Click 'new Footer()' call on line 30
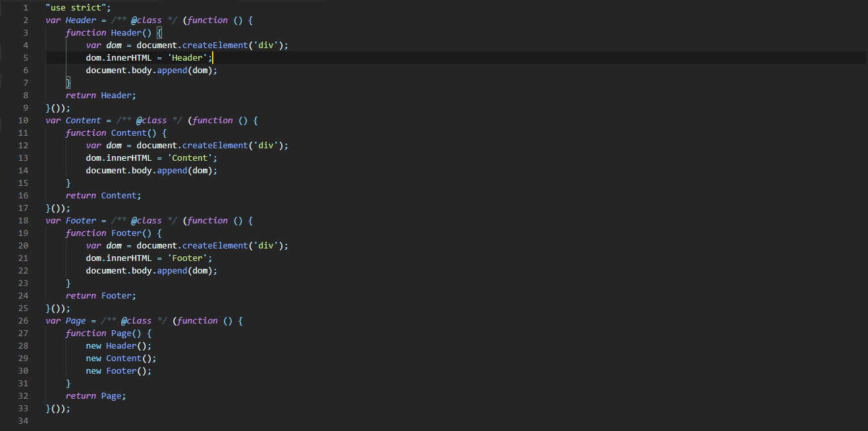868x431 pixels. [119, 370]
